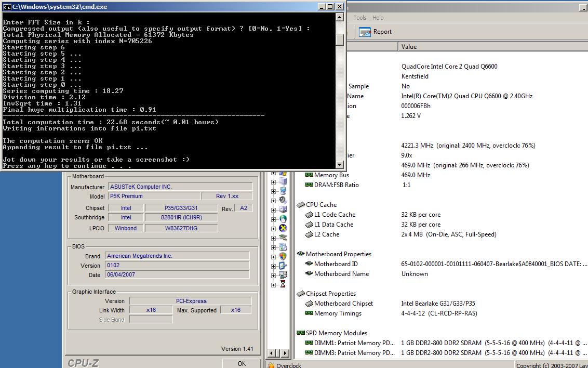Select the Multimedia speaker icon in Everest tree
The image size is (588, 368).
283,200
